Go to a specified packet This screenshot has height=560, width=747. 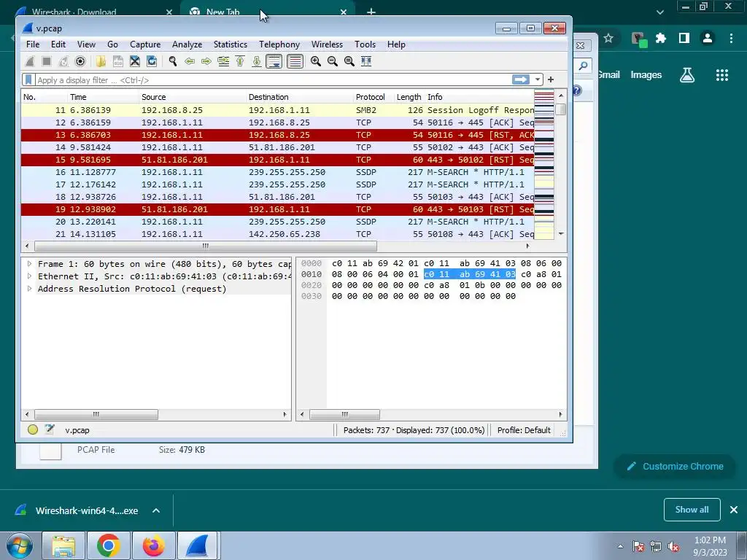click(223, 61)
